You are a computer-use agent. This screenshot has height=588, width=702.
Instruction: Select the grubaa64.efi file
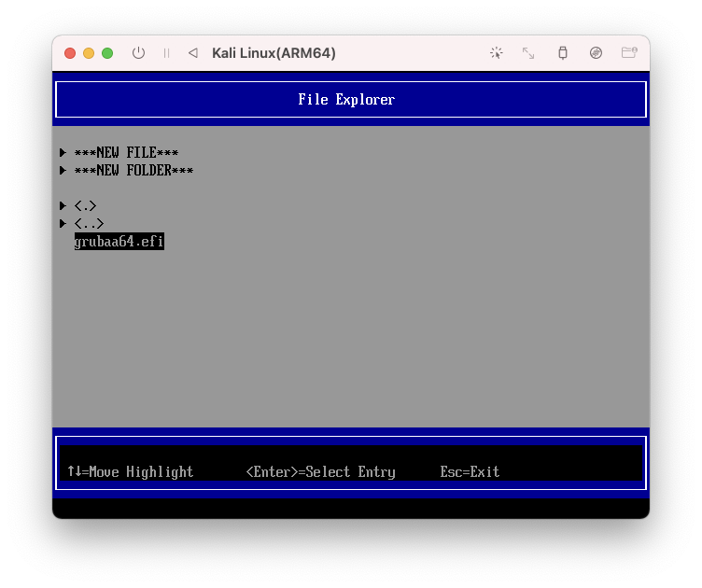[x=119, y=241]
